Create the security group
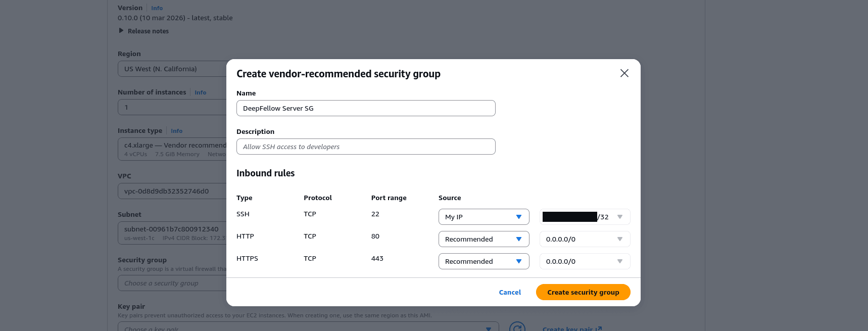Image resolution: width=868 pixels, height=331 pixels. coord(583,292)
